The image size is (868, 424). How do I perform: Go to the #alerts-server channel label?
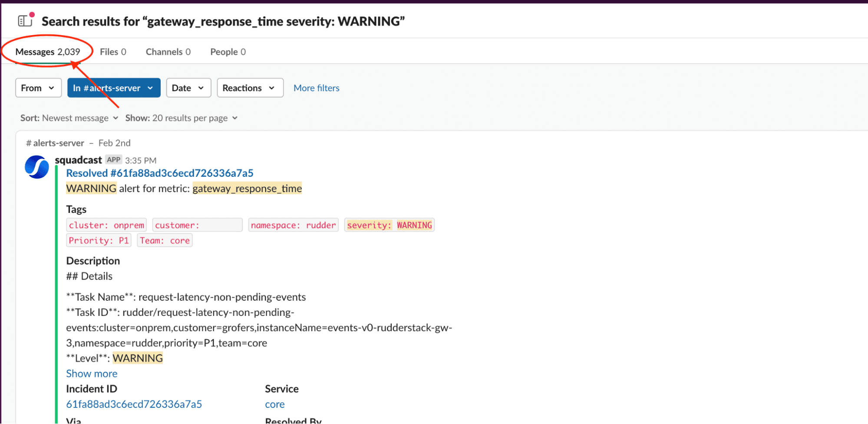coord(55,143)
